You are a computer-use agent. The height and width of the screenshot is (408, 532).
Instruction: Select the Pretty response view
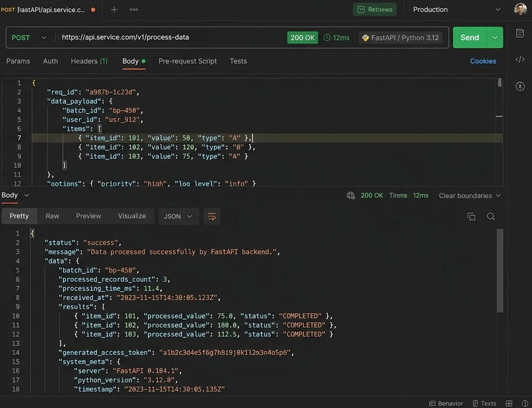[x=19, y=216]
